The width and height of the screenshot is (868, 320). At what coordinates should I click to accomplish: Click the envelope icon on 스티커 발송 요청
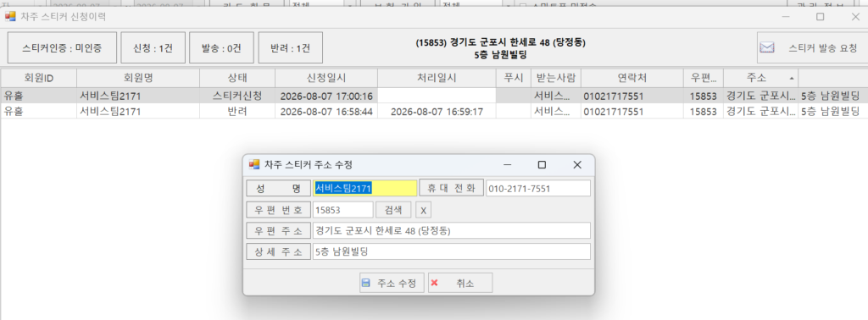(766, 47)
